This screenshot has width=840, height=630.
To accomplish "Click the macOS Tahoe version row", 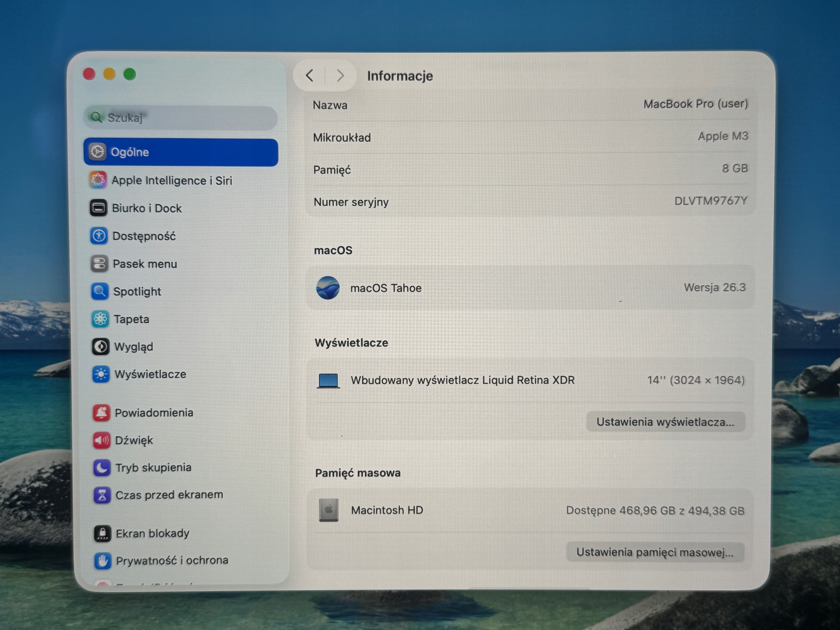I will [x=530, y=287].
